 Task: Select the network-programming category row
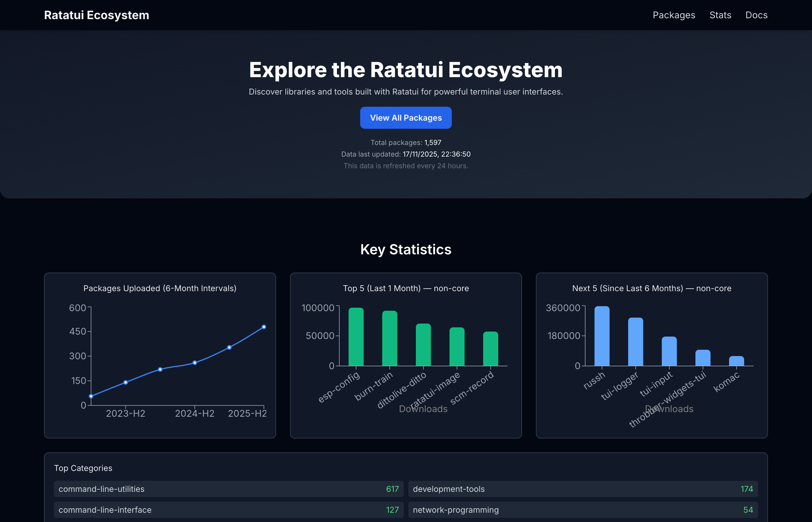click(583, 510)
